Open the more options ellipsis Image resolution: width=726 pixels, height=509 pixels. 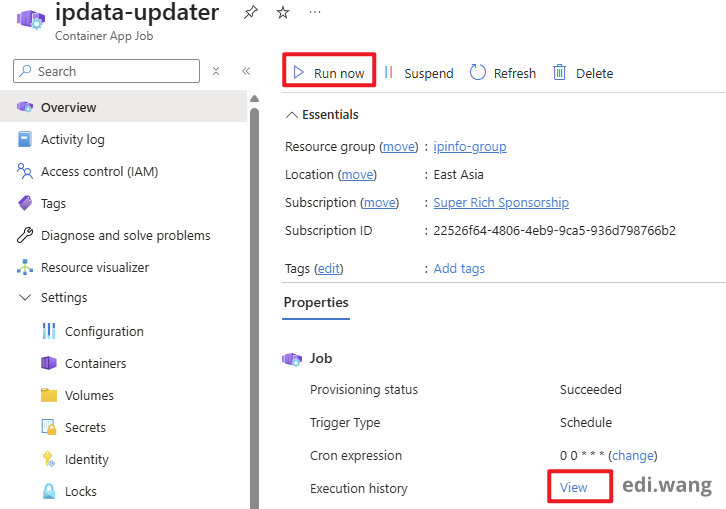pyautogui.click(x=315, y=13)
